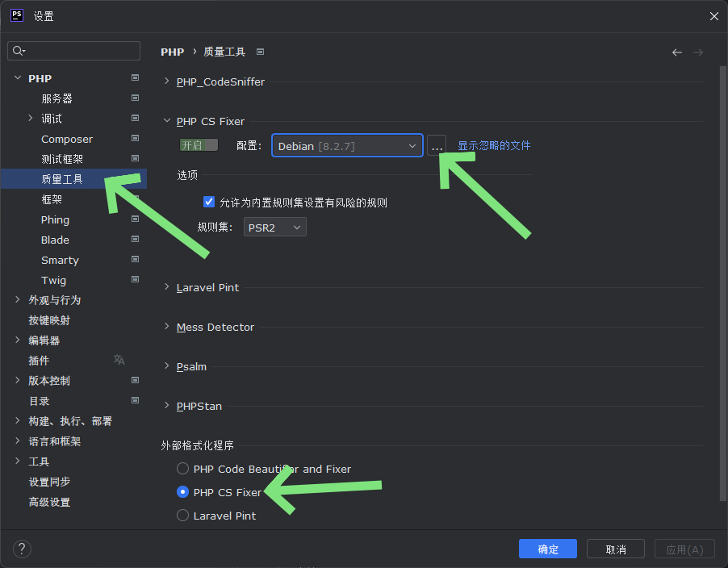Click the … browse configuration button
The height and width of the screenshot is (568, 728).
point(437,146)
